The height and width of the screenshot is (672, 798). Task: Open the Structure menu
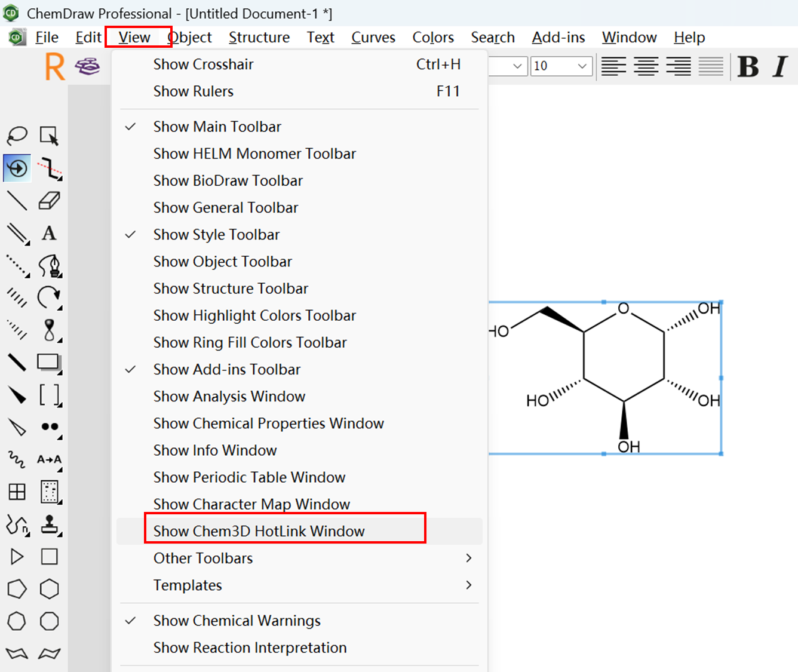coord(259,37)
